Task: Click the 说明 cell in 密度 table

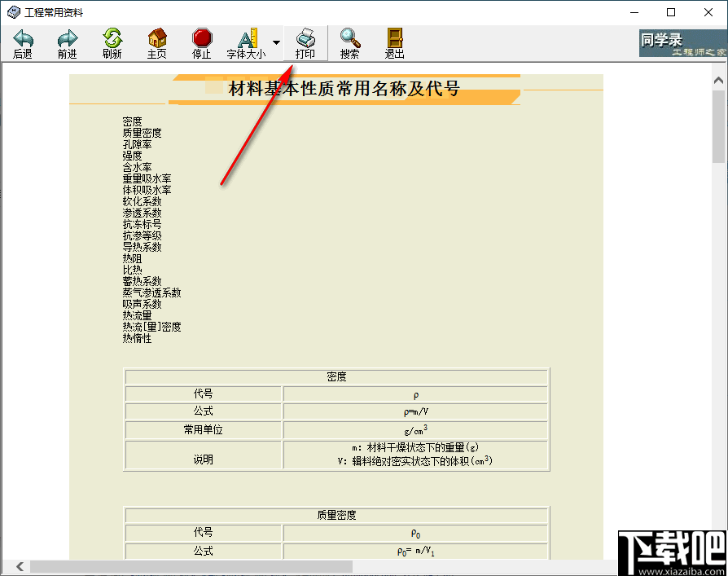Action: pyautogui.click(x=204, y=455)
